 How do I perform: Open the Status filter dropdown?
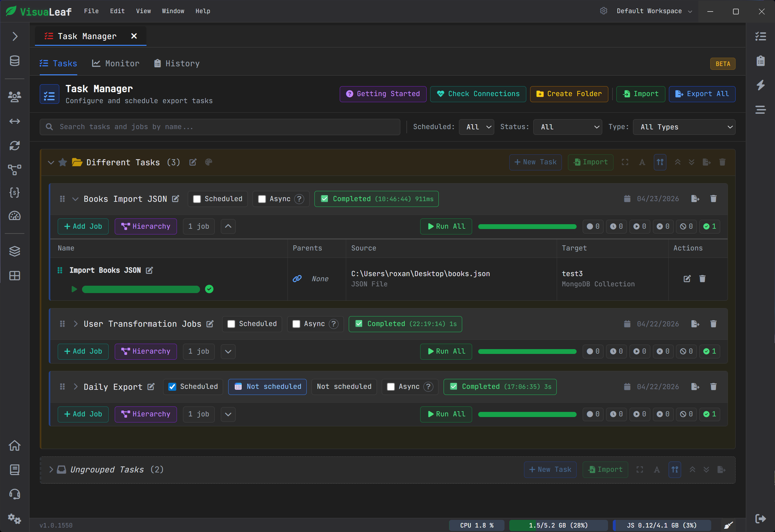tap(568, 127)
